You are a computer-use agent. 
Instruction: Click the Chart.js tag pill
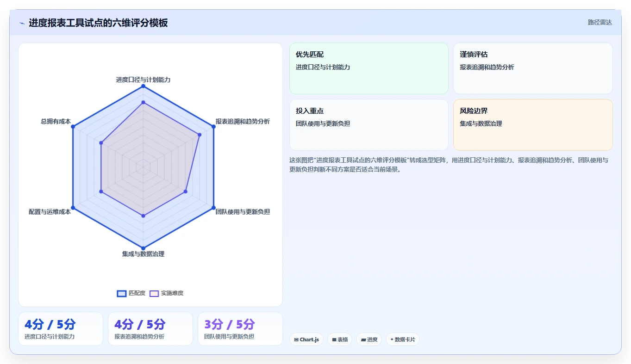pos(306,339)
